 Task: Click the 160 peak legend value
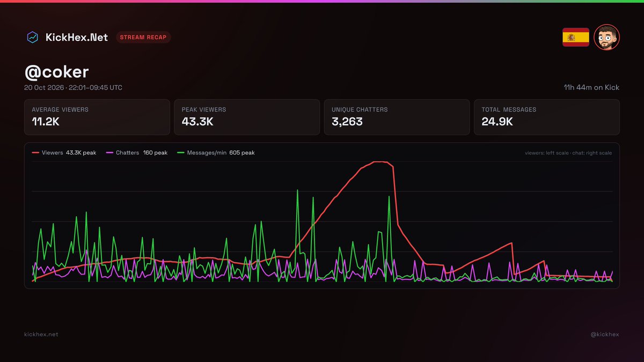(x=155, y=153)
